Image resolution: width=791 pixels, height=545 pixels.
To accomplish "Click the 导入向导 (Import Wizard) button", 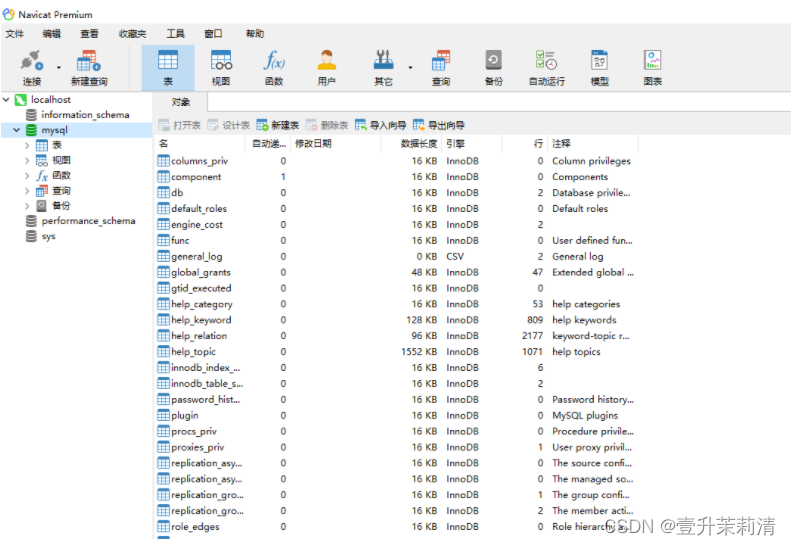I will [380, 125].
